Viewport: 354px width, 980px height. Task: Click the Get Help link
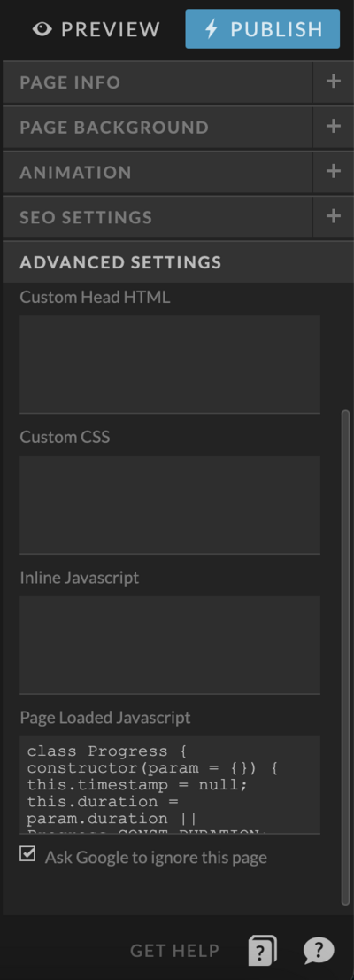pos(175,951)
